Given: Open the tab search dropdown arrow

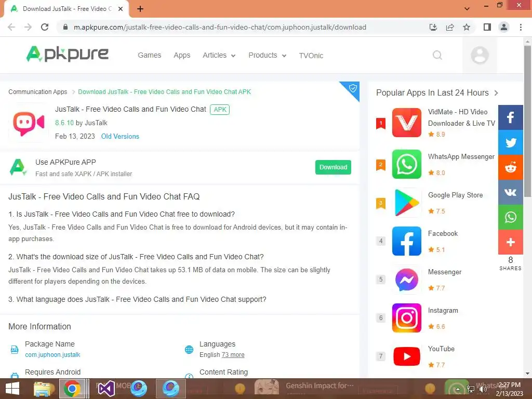Looking at the screenshot, I should [467, 8].
